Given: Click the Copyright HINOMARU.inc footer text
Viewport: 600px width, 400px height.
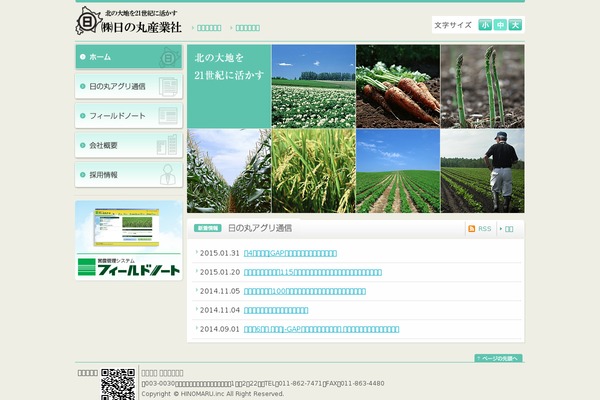Looking at the screenshot, I should (x=213, y=394).
